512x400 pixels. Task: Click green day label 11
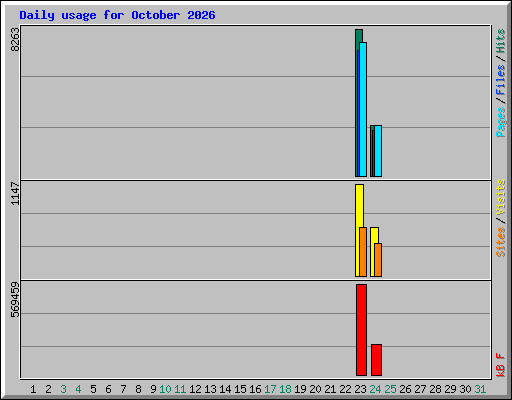click(x=180, y=389)
